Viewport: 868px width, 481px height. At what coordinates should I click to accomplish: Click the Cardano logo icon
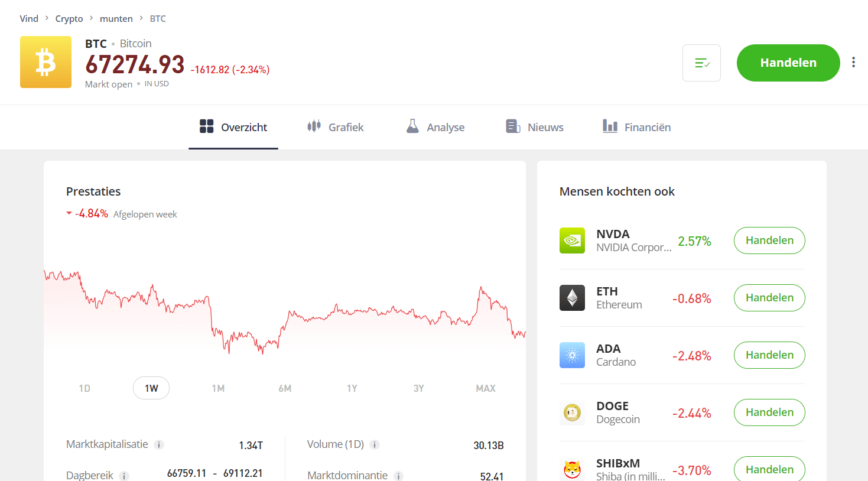572,355
